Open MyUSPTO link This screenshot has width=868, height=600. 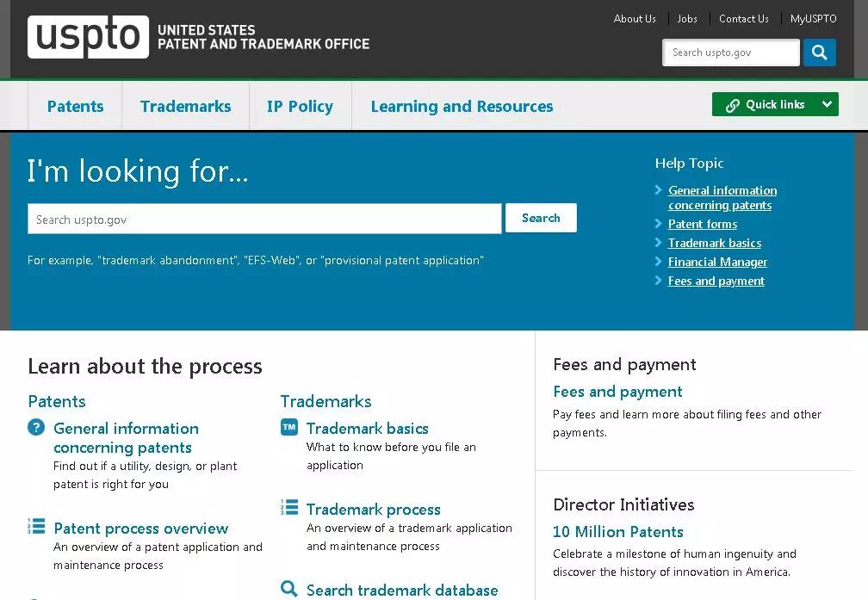[813, 19]
